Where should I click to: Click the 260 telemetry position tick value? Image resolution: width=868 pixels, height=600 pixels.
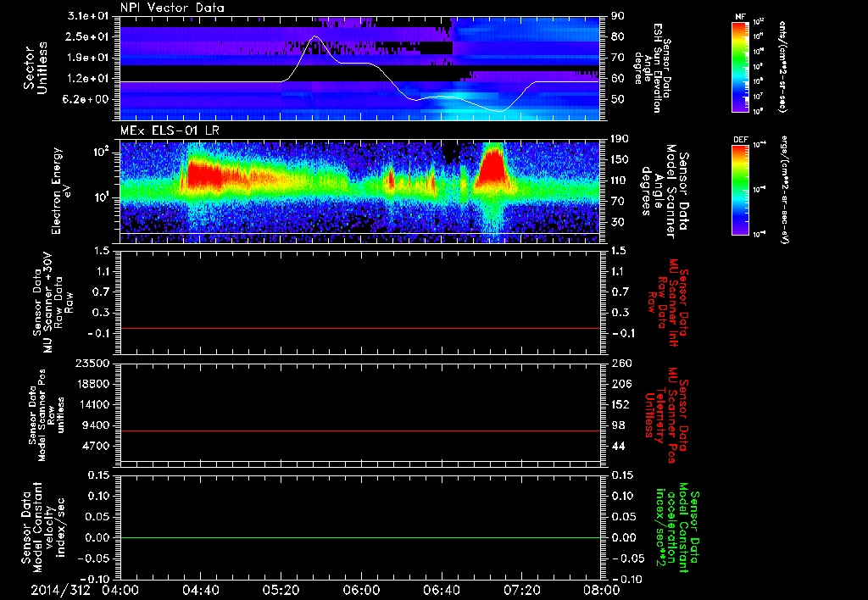click(x=621, y=363)
